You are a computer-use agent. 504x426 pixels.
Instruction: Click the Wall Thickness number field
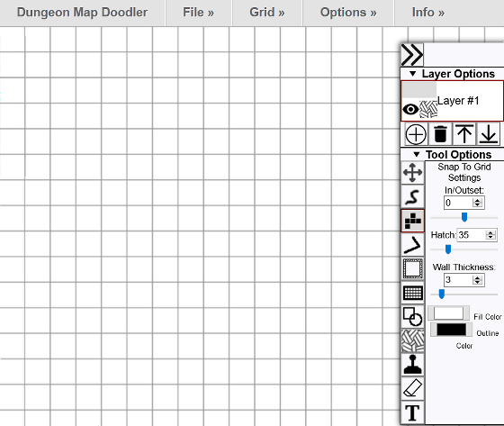click(x=464, y=280)
